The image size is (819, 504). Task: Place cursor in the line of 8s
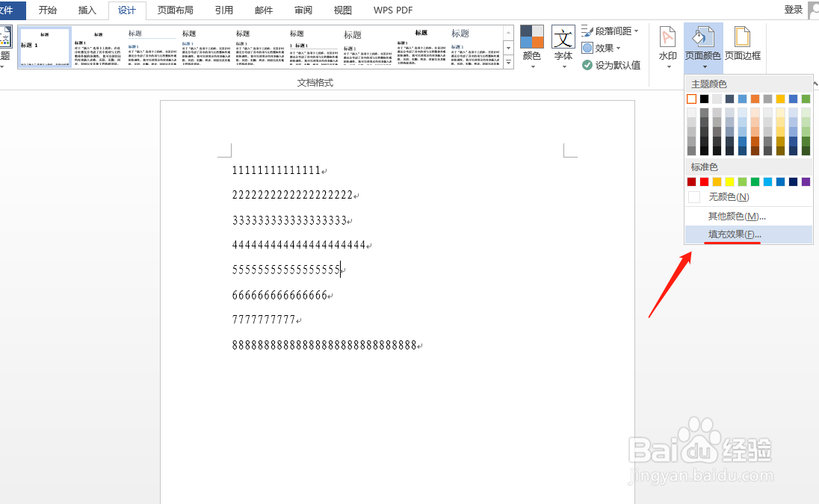coord(324,345)
